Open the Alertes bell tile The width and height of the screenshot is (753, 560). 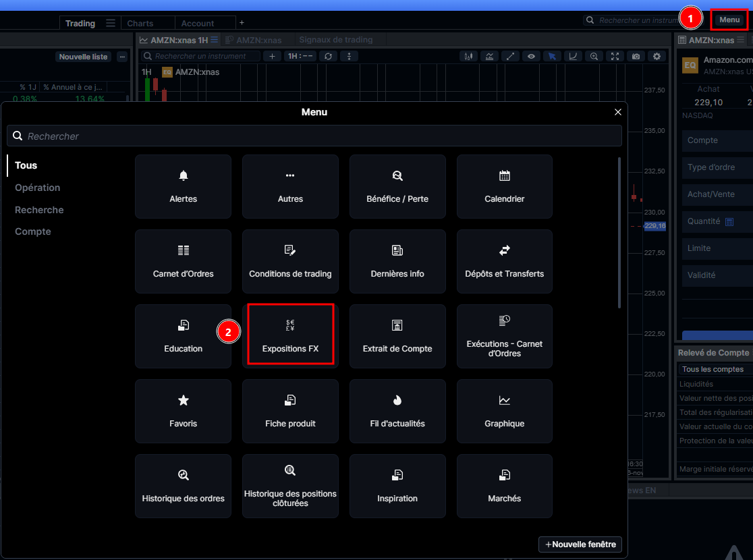(183, 186)
